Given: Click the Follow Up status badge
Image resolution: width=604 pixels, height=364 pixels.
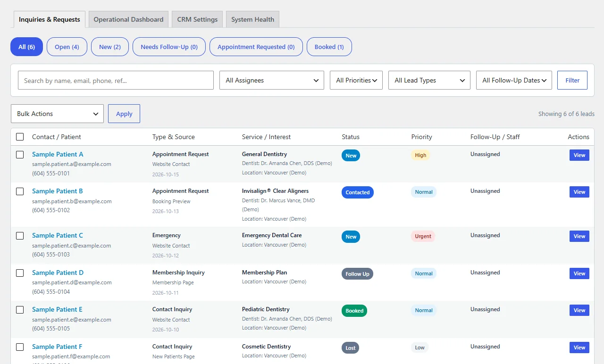Looking at the screenshot, I should (x=357, y=274).
